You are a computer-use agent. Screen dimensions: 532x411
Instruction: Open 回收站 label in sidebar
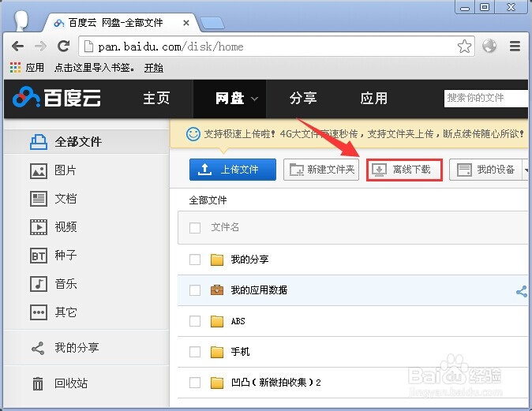point(71,383)
